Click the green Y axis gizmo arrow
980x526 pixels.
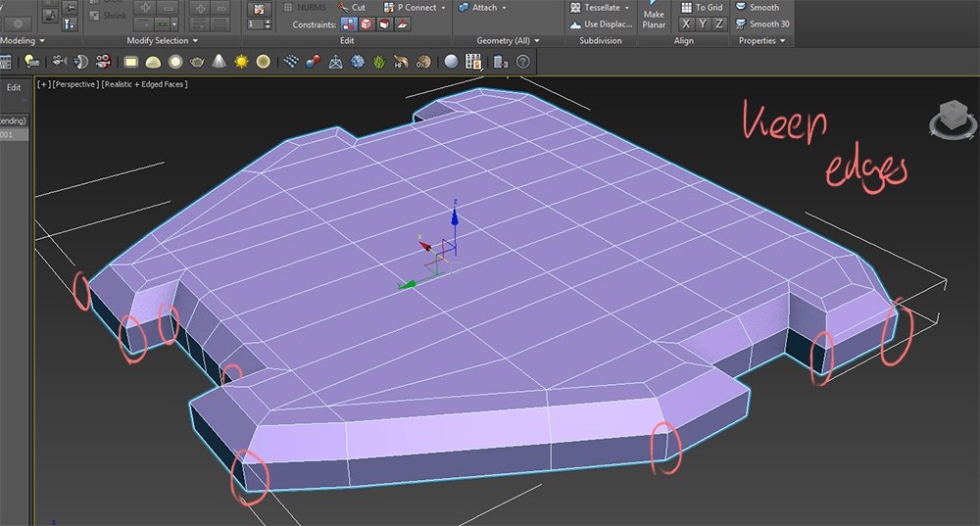click(407, 285)
